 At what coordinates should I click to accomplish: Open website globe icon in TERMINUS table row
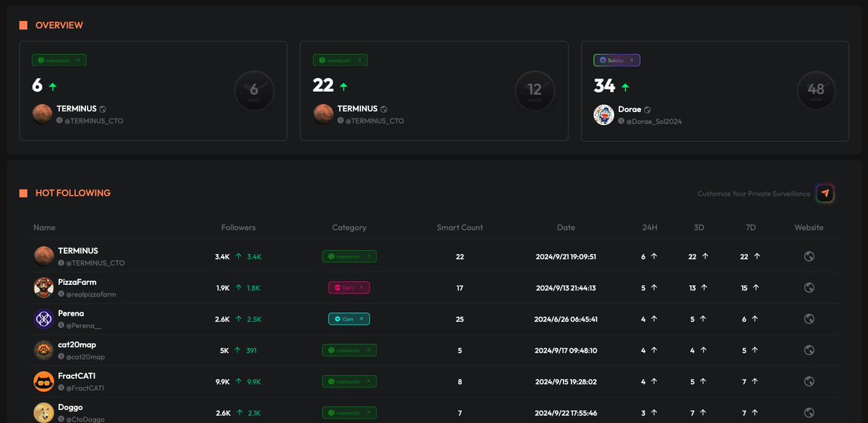(x=809, y=256)
